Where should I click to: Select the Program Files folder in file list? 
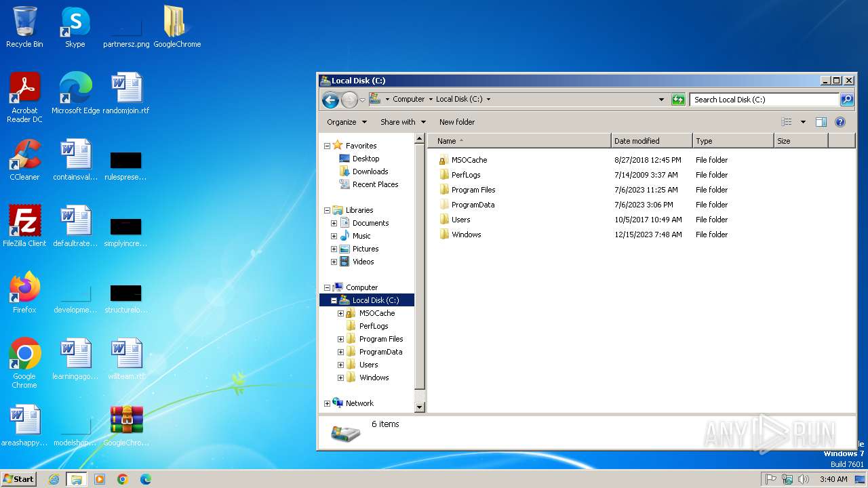[x=467, y=190]
